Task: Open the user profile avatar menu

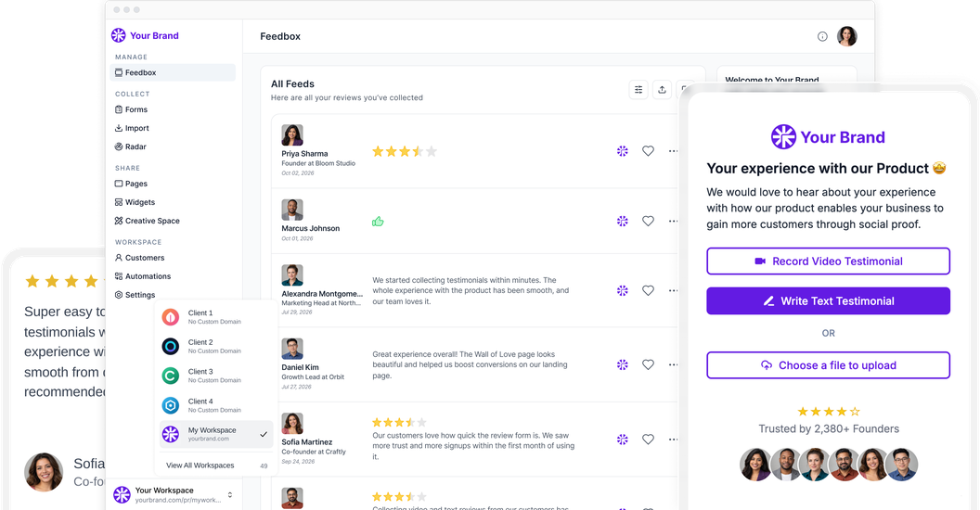Action: coord(847,36)
